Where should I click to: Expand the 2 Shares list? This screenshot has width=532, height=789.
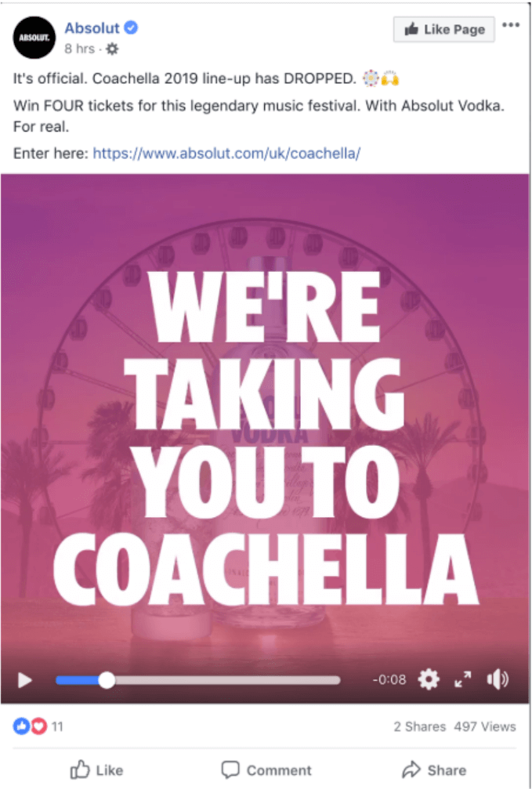(420, 726)
